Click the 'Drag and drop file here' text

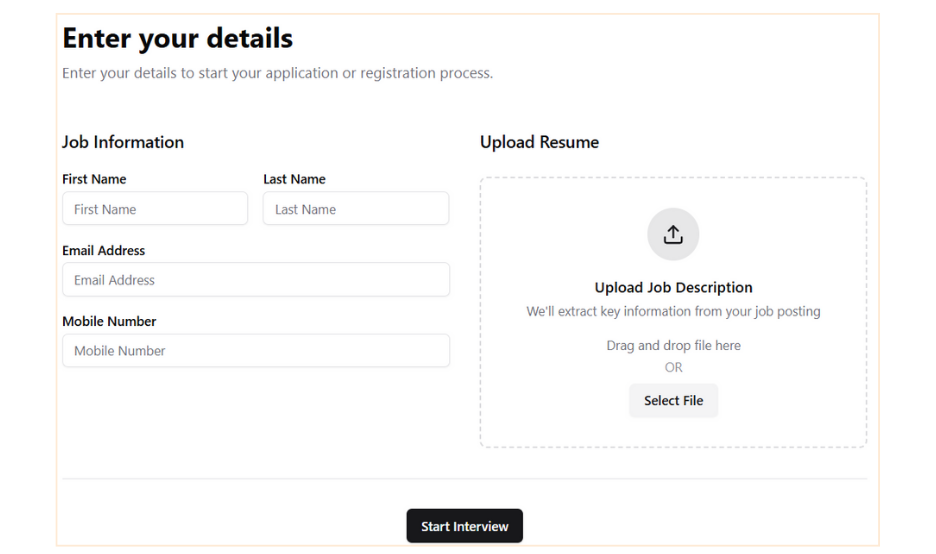(x=673, y=346)
